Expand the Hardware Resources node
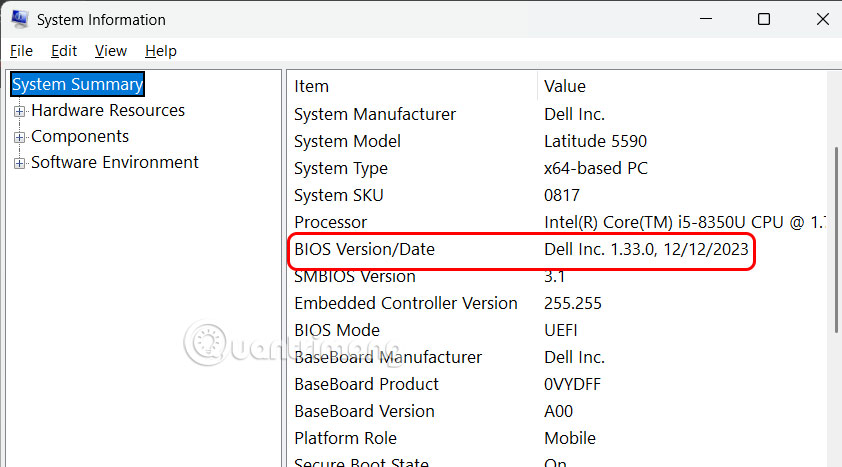Image resolution: width=842 pixels, height=467 pixels. click(x=19, y=111)
